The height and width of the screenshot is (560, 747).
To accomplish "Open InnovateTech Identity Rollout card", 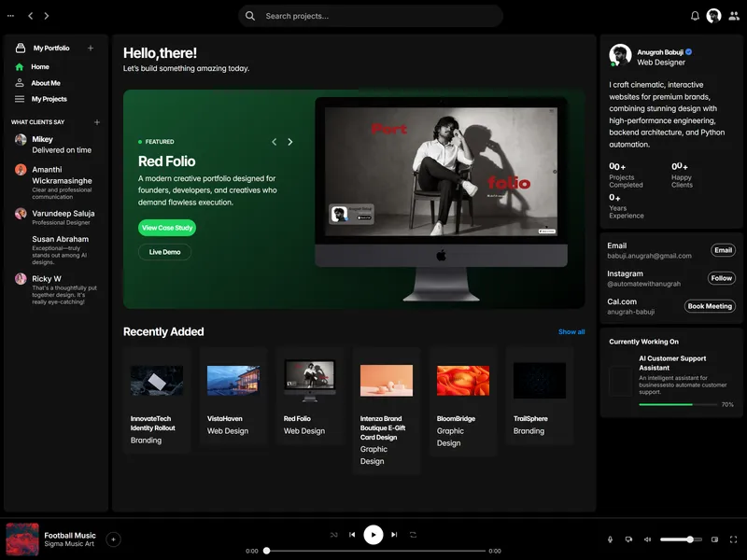I will pyautogui.click(x=157, y=400).
